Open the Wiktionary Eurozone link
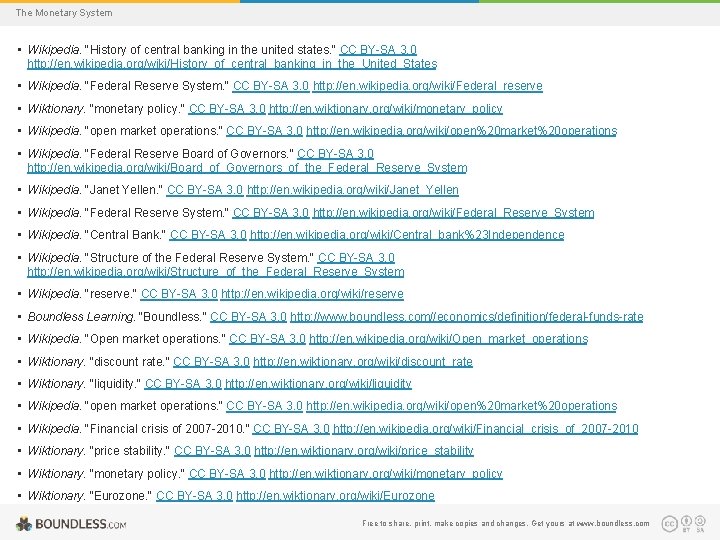The image size is (720, 540). [x=335, y=495]
